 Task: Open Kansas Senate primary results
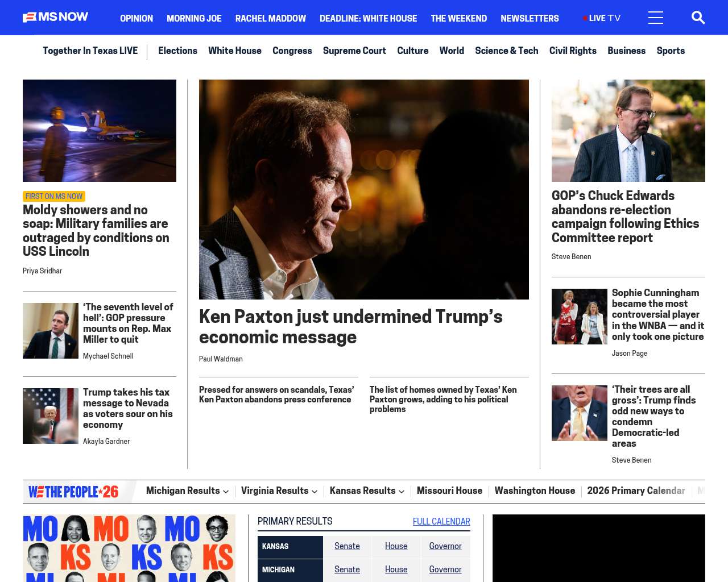[347, 546]
